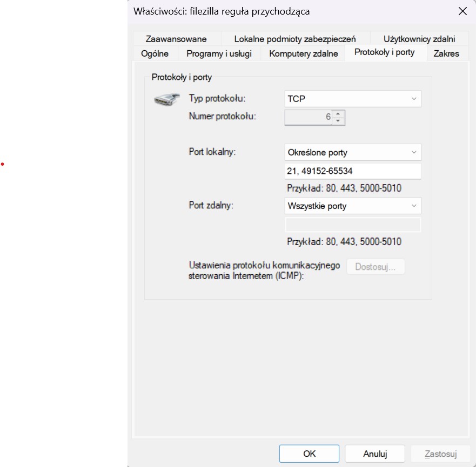Select the Ogólne tab
Screen dimensions: 476x467
(155, 53)
